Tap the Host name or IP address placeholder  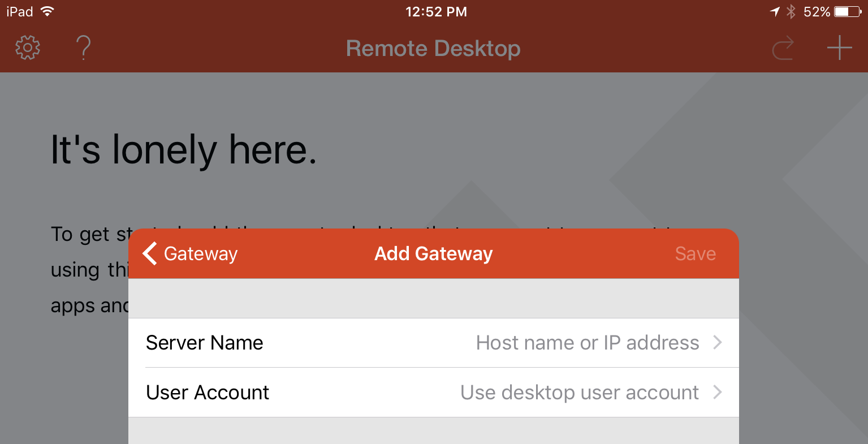588,342
